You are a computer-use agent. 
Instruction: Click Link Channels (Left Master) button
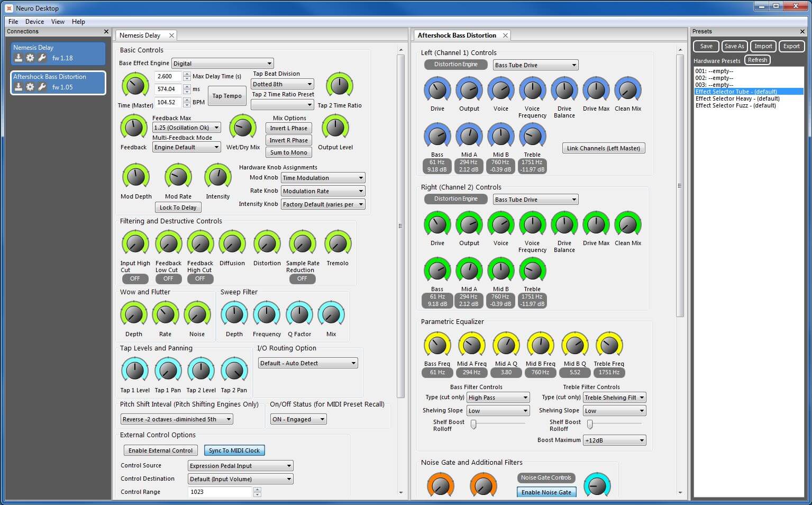tap(603, 148)
